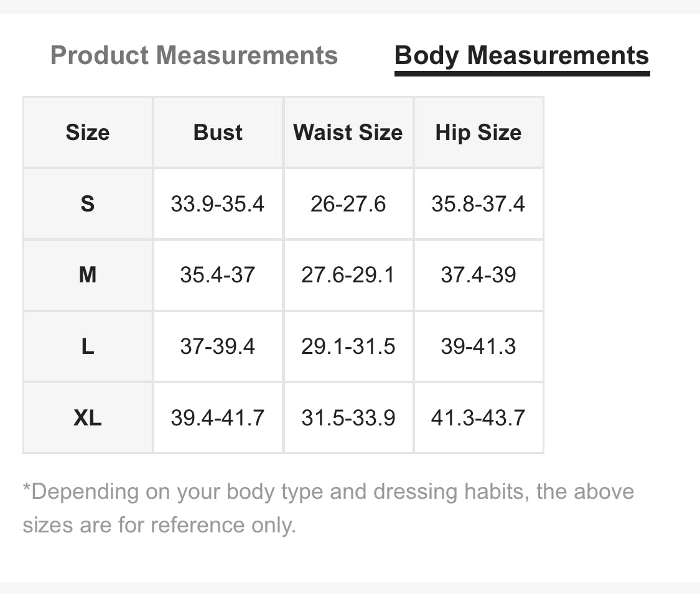Click hip value 39-41.3 for size L
This screenshot has height=594, width=700.
[x=478, y=346]
